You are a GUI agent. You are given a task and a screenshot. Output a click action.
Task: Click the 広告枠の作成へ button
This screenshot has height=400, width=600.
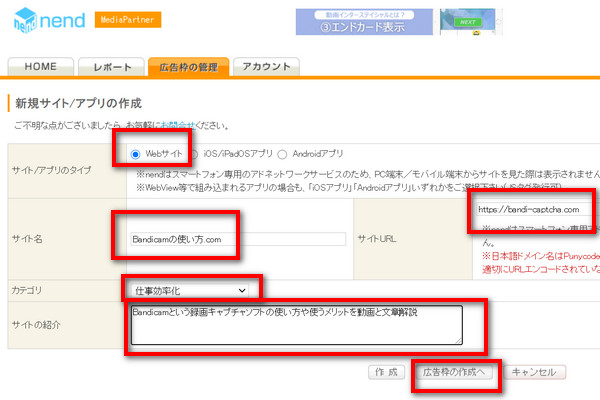tap(454, 372)
